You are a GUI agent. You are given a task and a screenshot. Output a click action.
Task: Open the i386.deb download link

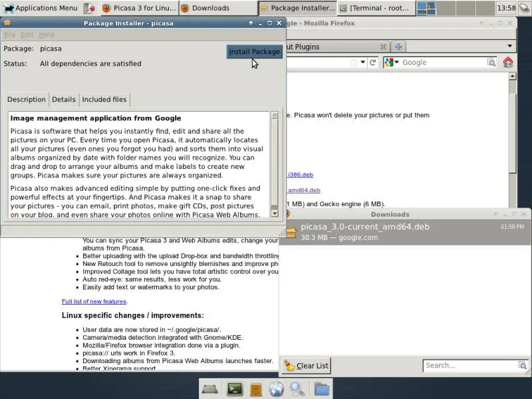(301, 175)
